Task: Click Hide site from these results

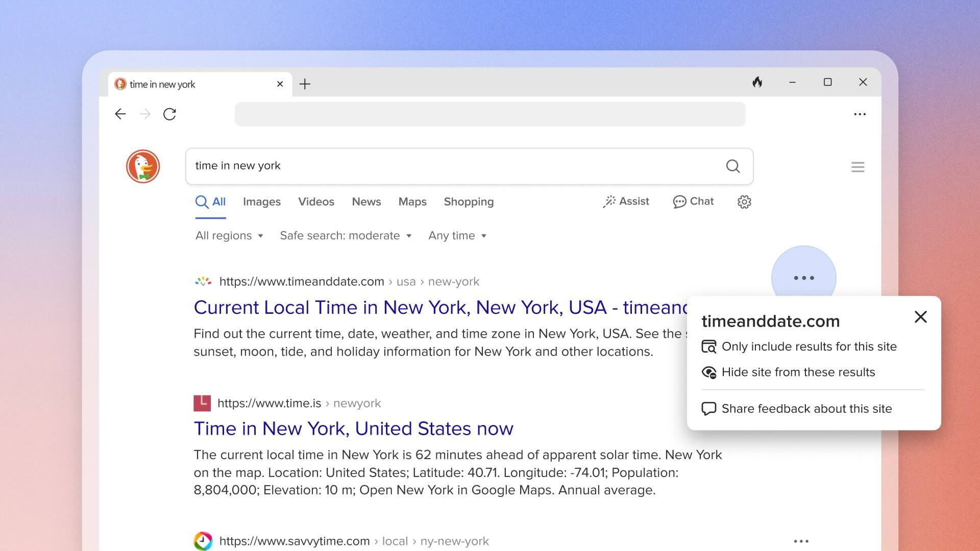Action: click(798, 372)
